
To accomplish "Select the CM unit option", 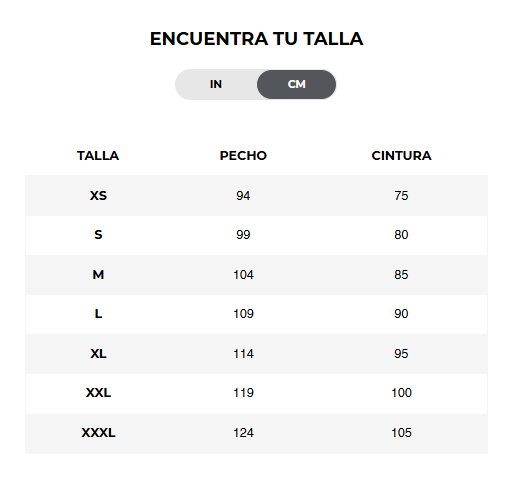I will coord(296,84).
